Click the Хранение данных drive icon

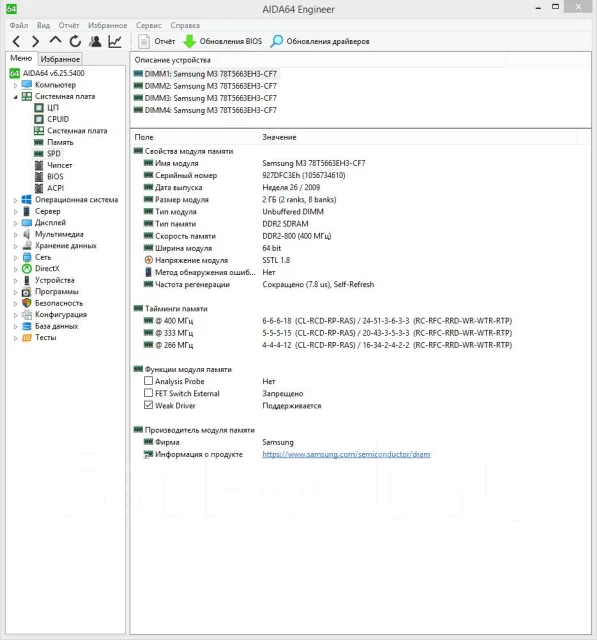point(27,245)
